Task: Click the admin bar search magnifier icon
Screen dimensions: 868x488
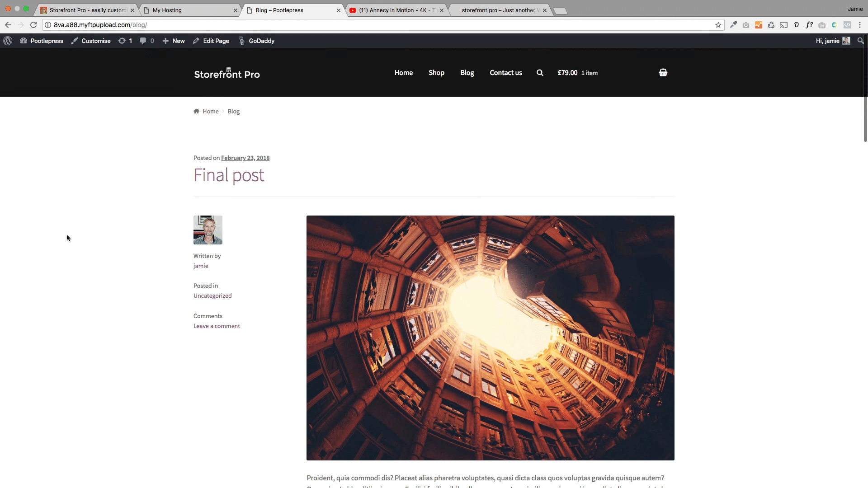Action: click(x=860, y=41)
